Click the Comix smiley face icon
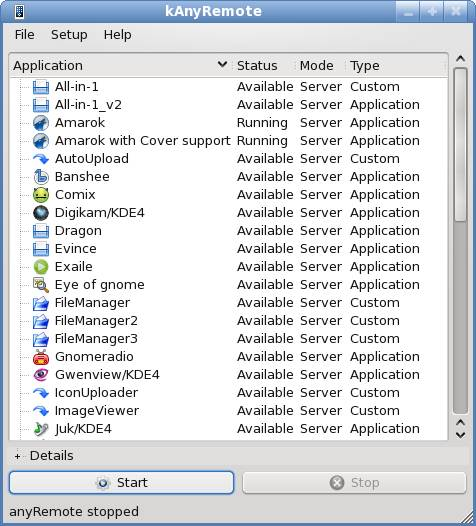Screen dimensions: 476x526 tap(41, 195)
